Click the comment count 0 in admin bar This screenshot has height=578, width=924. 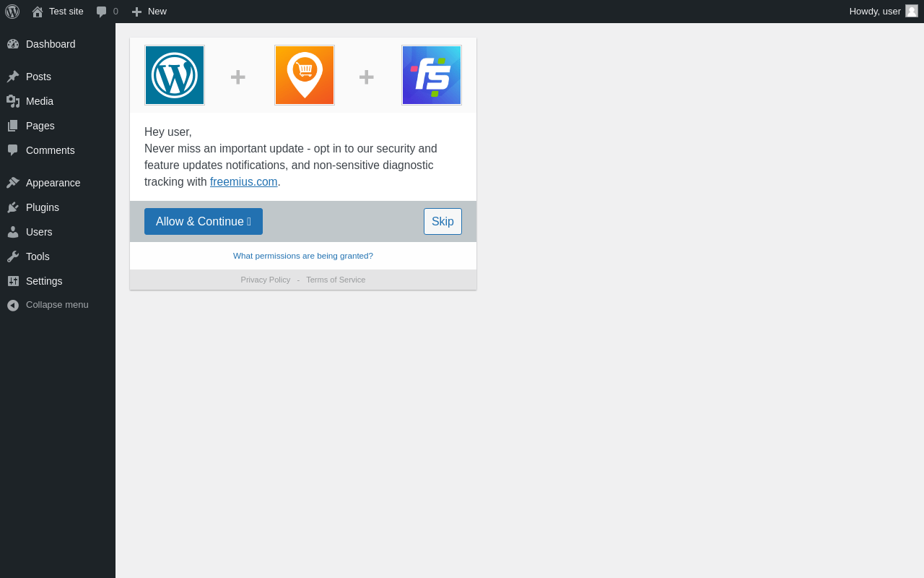(115, 12)
